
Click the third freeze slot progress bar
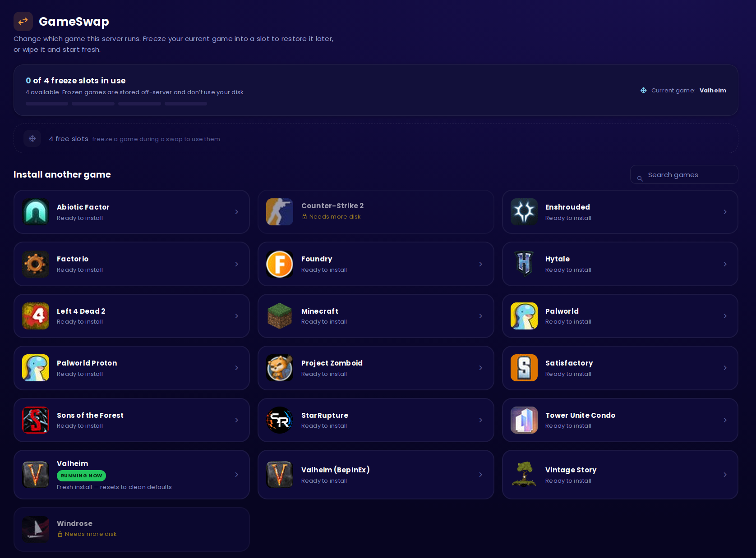tap(139, 104)
